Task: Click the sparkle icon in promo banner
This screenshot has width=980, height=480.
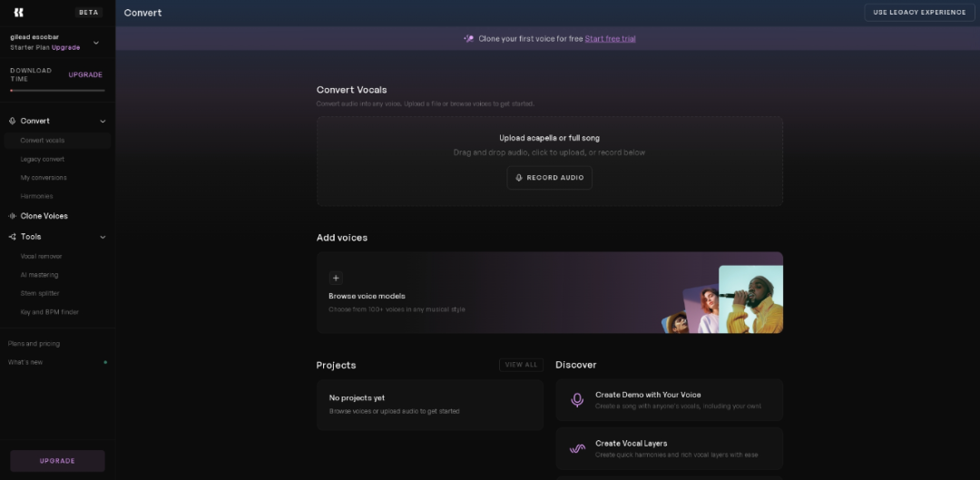Action: click(x=468, y=39)
